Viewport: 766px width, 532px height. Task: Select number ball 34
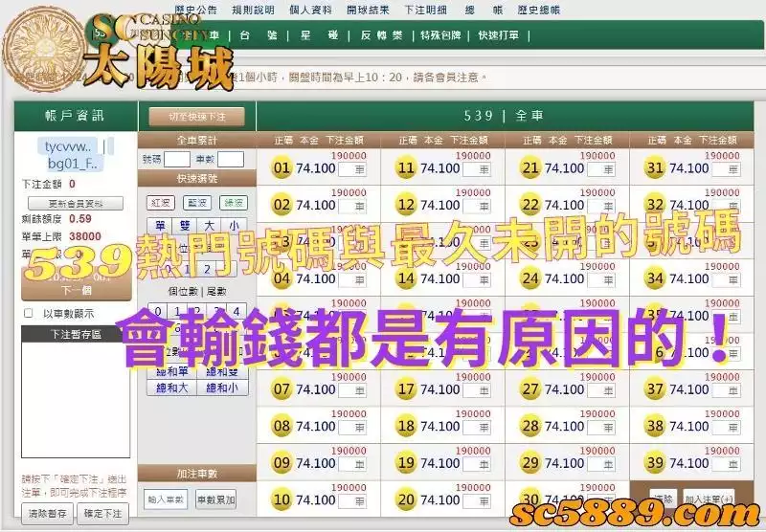pyautogui.click(x=655, y=279)
